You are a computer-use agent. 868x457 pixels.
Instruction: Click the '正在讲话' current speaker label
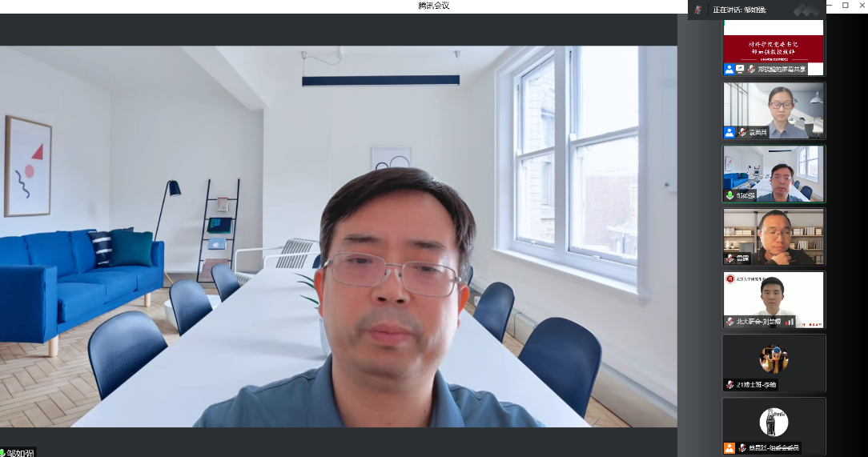[x=739, y=10]
